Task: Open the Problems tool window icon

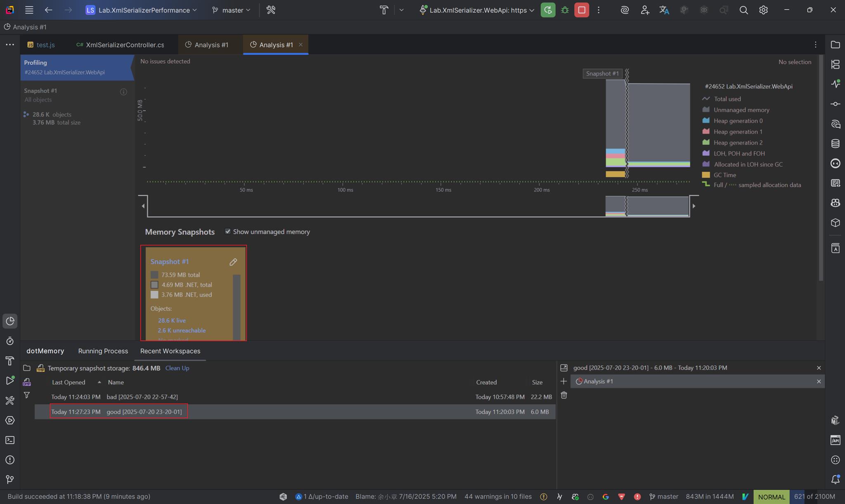Action: click(x=10, y=460)
